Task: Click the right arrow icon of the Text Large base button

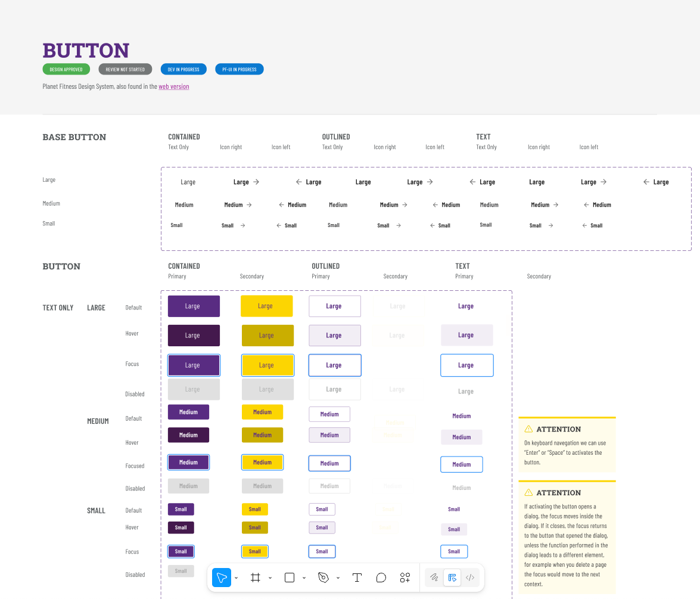Action: pyautogui.click(x=603, y=182)
